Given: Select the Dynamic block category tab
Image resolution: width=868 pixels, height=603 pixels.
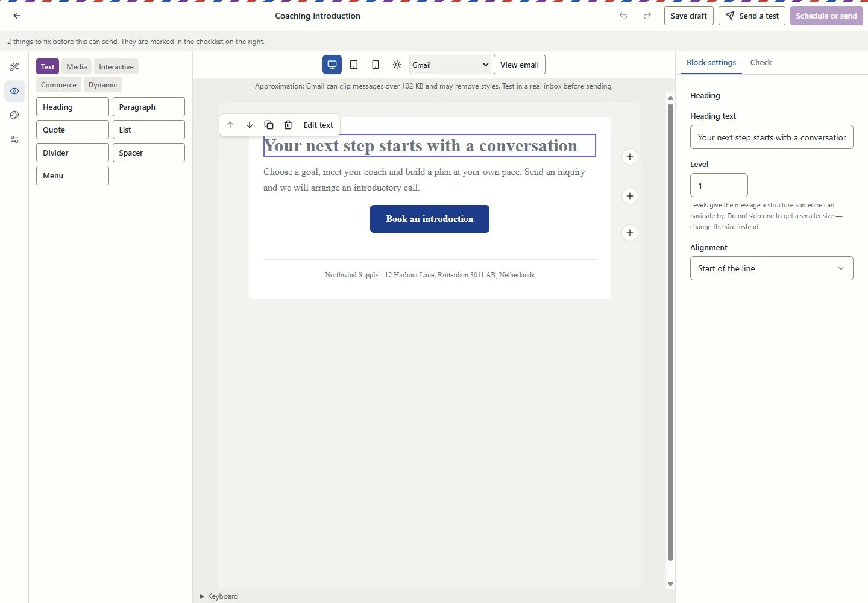Looking at the screenshot, I should [x=102, y=85].
